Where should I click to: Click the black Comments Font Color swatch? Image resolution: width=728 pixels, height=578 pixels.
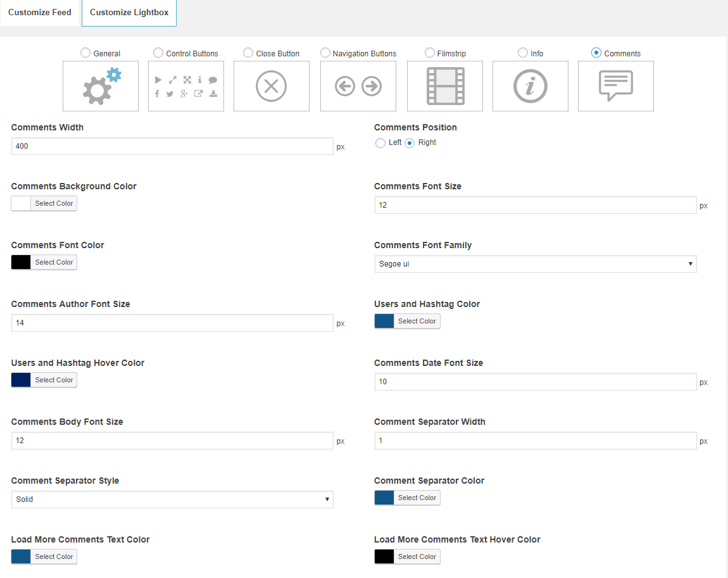coord(21,262)
